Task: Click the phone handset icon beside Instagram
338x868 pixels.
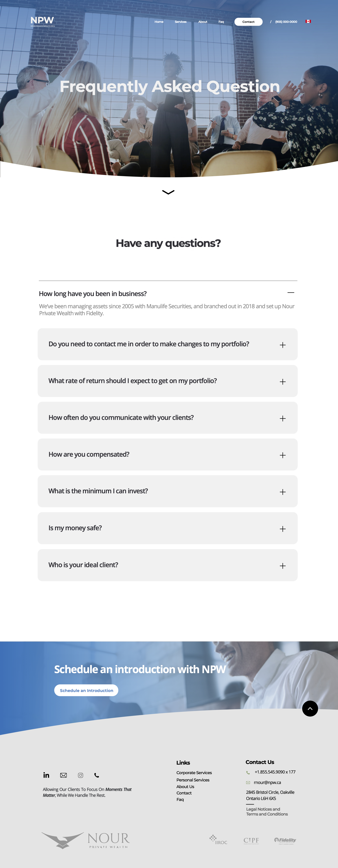Action: 97,775
